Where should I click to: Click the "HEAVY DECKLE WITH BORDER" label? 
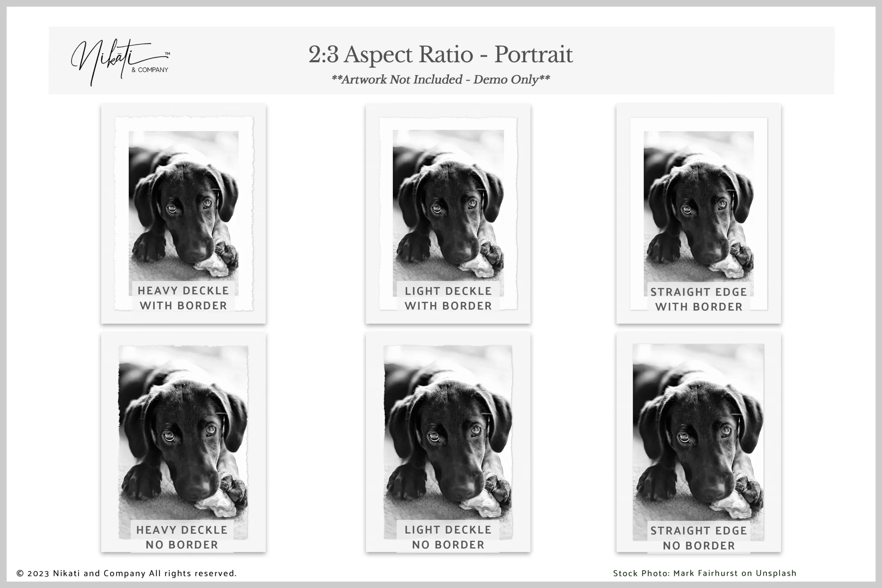click(183, 298)
